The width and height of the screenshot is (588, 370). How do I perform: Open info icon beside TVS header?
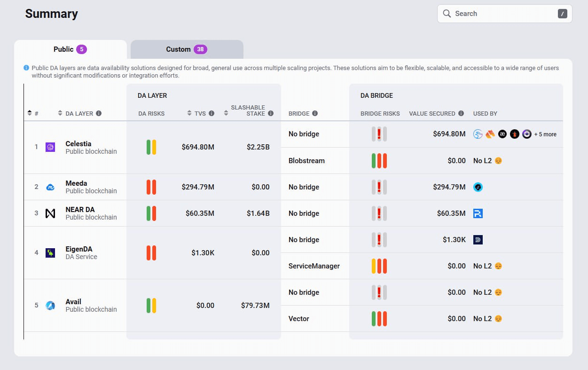click(x=212, y=113)
